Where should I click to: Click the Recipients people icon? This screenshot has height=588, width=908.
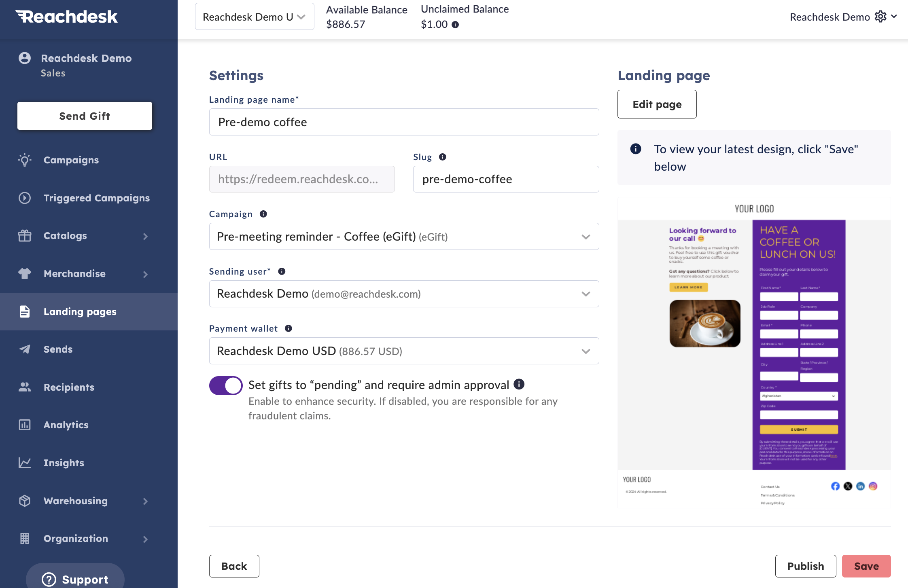[25, 387]
